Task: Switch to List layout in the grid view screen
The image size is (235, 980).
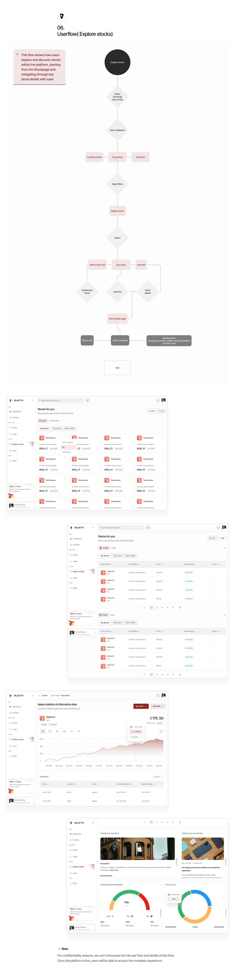Action: (161, 411)
